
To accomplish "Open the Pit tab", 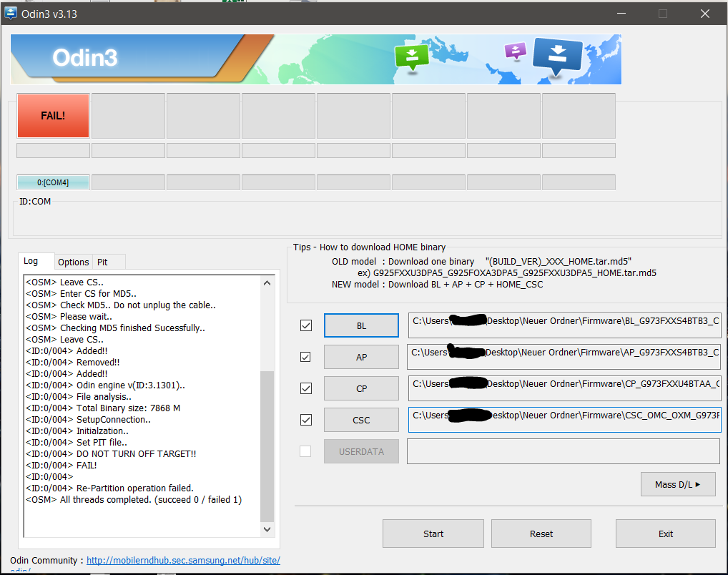I will click(x=102, y=262).
